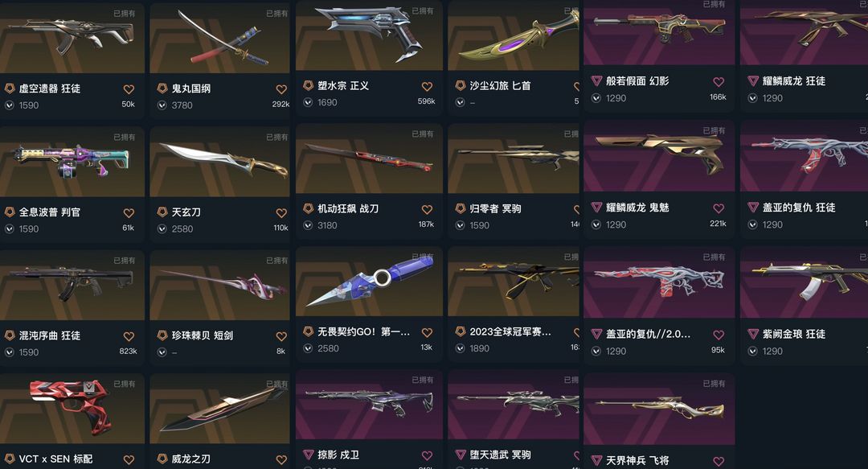Open the 沙尘幻旅 匕首 dagger thumbnail
This screenshot has width=868, height=469.
[x=513, y=35]
